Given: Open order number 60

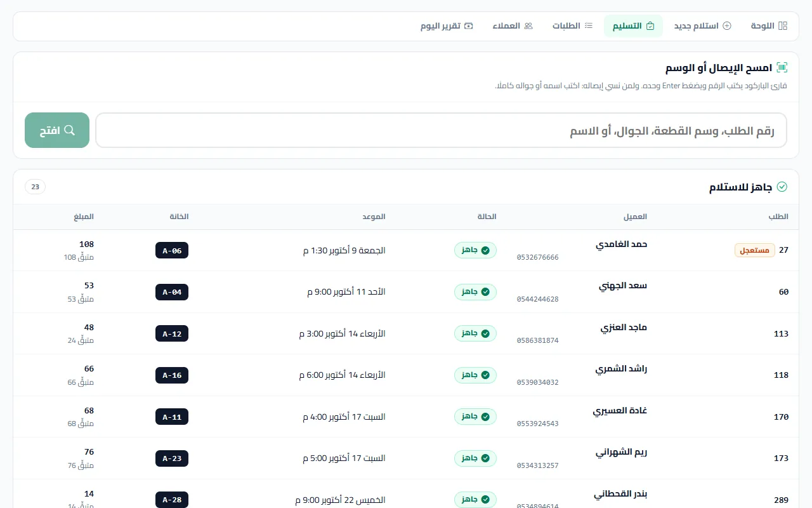Looking at the screenshot, I should coord(783,292).
